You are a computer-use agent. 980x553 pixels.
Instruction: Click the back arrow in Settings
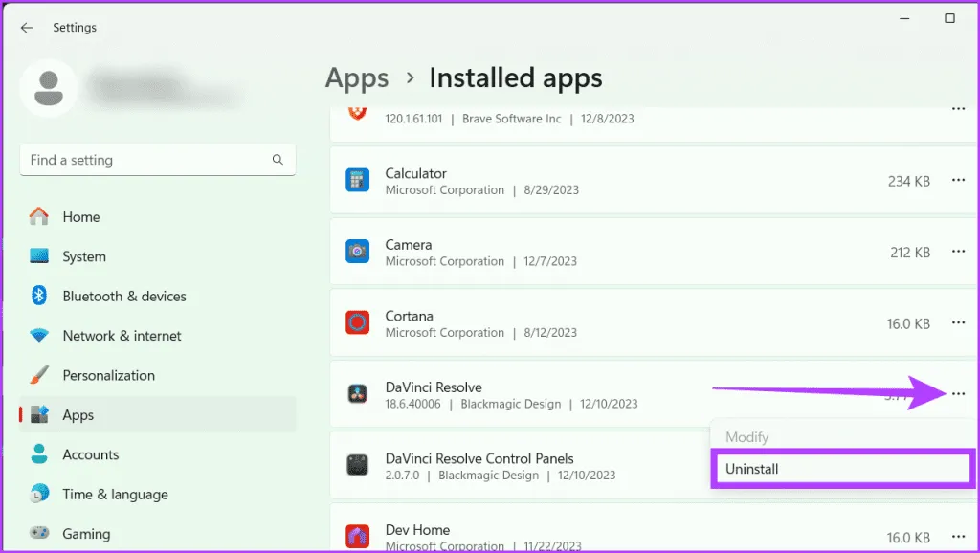26,28
